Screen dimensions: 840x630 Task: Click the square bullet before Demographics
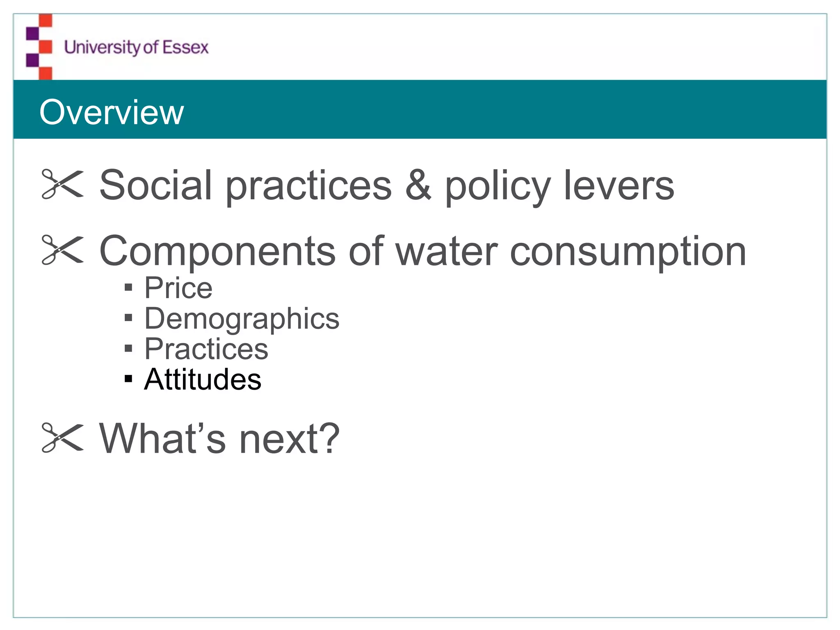click(x=128, y=318)
